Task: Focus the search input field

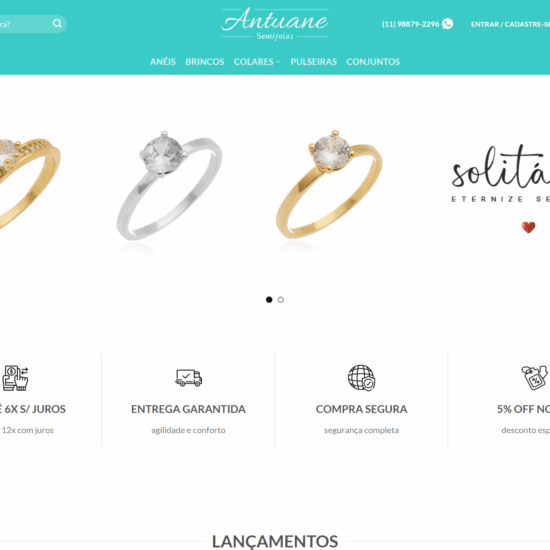Action: point(25,24)
